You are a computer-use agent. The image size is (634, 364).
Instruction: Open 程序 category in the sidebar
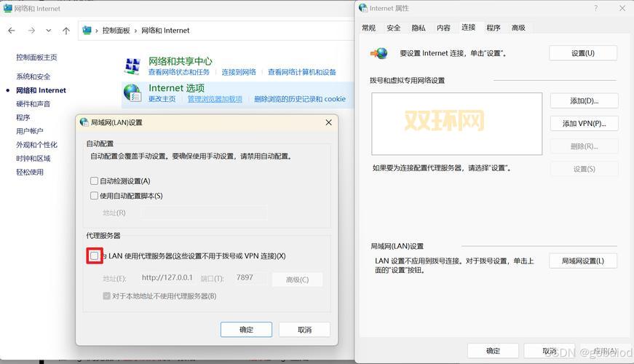pos(23,117)
